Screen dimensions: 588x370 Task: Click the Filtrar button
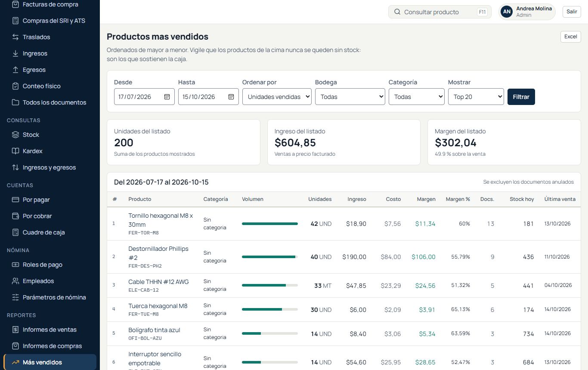tap(521, 97)
